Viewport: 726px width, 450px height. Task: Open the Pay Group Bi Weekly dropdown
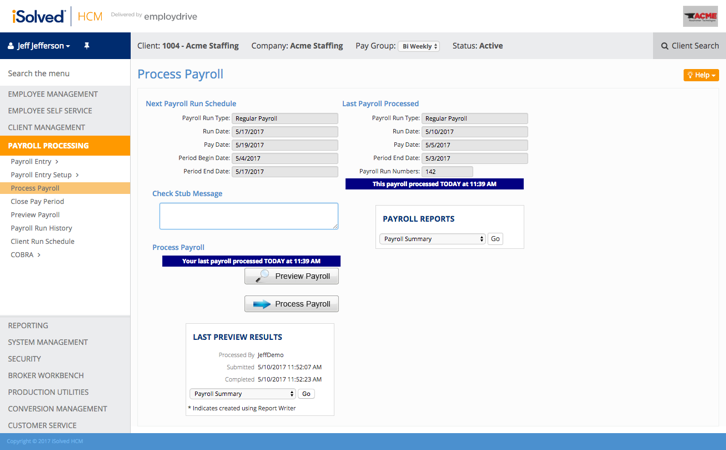click(x=419, y=46)
